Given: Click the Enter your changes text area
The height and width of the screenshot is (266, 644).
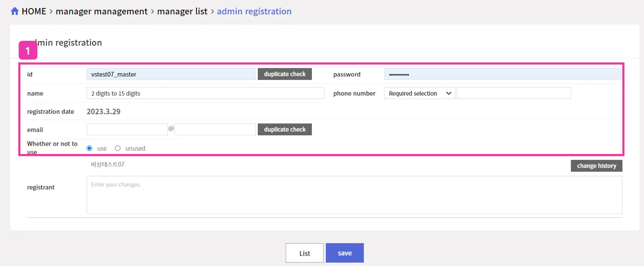Looking at the screenshot, I should [x=354, y=195].
